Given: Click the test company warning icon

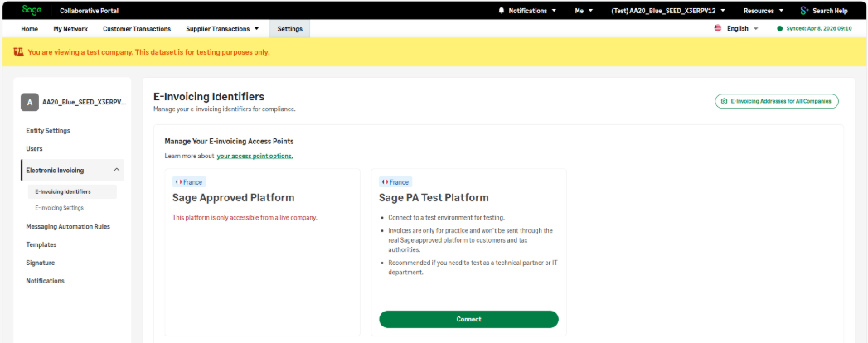Looking at the screenshot, I should coord(19,52).
